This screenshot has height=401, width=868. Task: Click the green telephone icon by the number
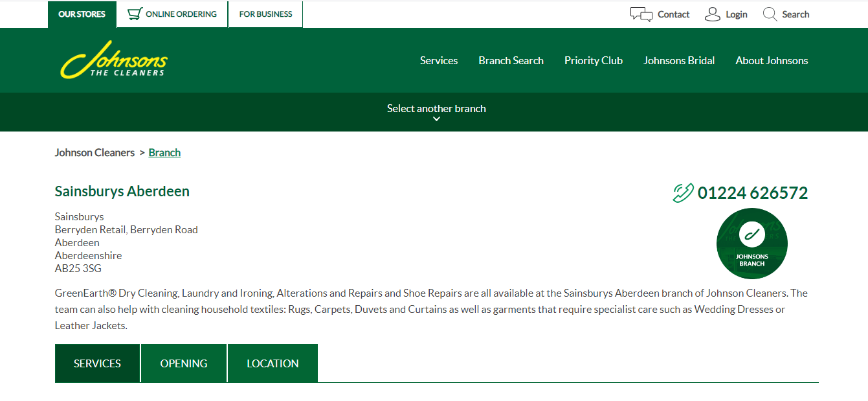point(683,192)
